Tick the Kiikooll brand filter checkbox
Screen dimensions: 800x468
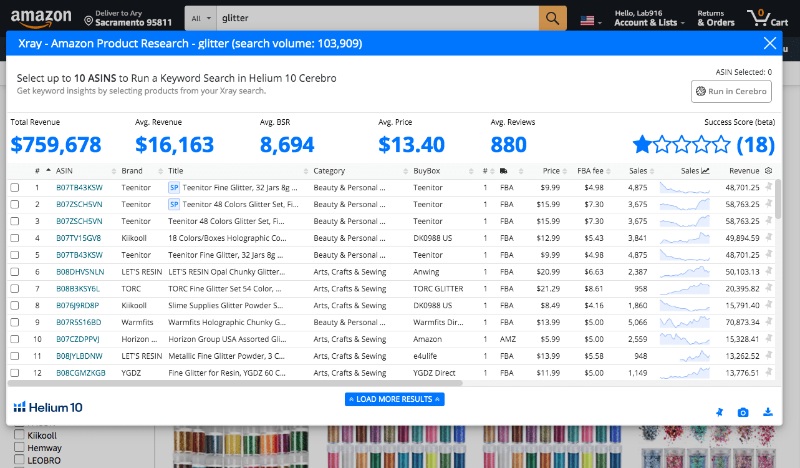tap(19, 435)
